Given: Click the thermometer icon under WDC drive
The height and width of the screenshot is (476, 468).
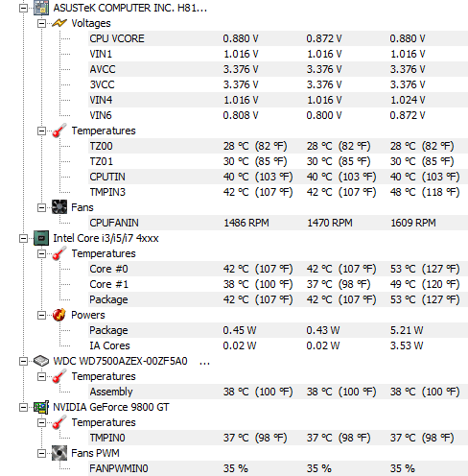Looking at the screenshot, I should click(x=59, y=376).
